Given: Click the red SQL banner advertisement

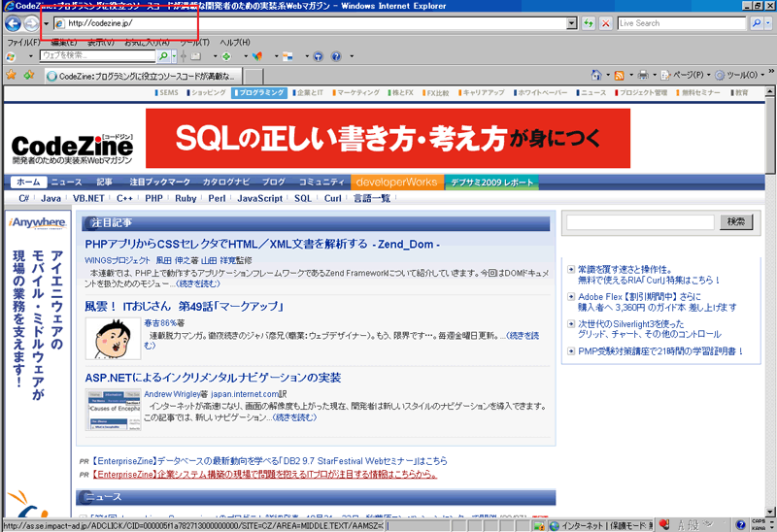Looking at the screenshot, I should [388, 138].
